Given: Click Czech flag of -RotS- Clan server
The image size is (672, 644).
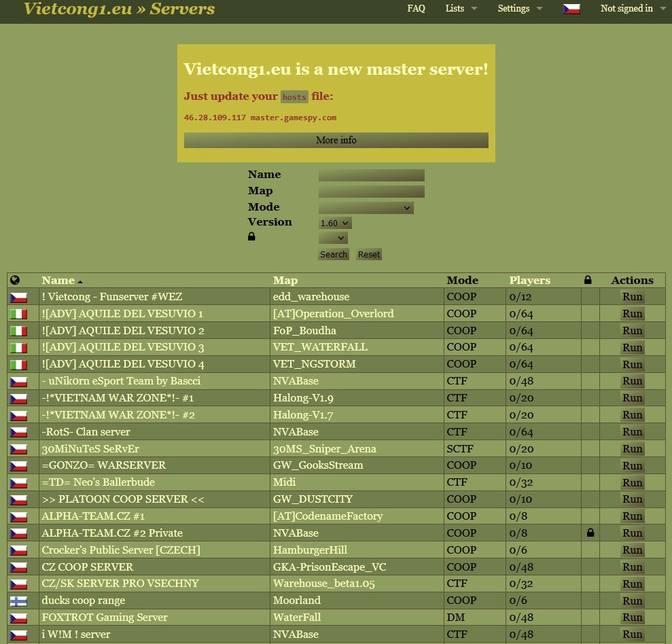Looking at the screenshot, I should click(18, 432).
